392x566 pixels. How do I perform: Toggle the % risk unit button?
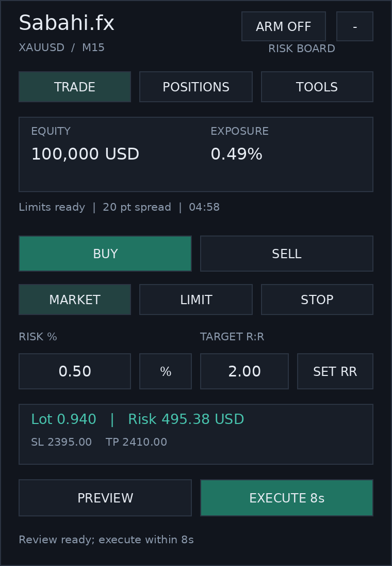tap(166, 371)
